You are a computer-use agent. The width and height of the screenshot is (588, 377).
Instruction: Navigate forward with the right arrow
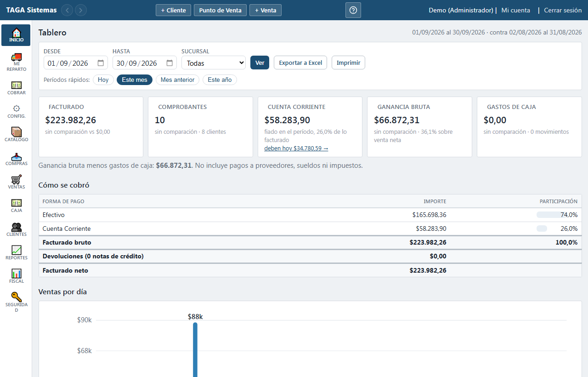[81, 10]
